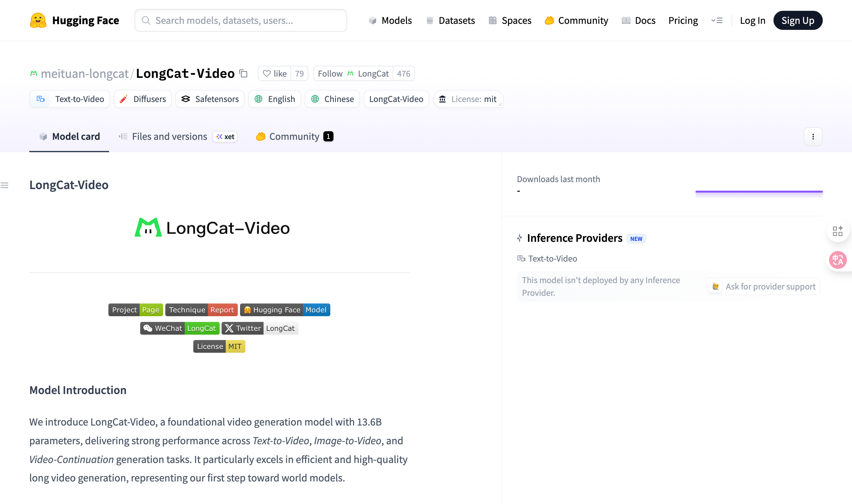Click the floating grid apps icon

click(x=837, y=231)
